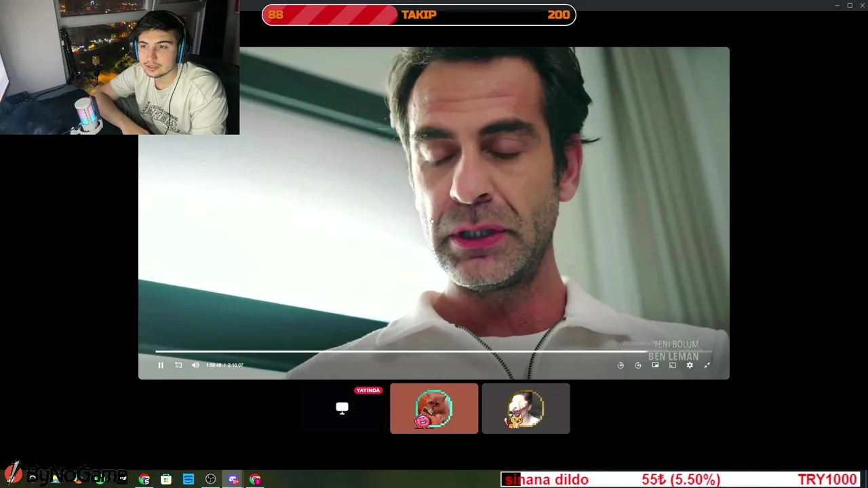868x488 pixels.
Task: Seek on the video progress bar
Action: pyautogui.click(x=434, y=352)
